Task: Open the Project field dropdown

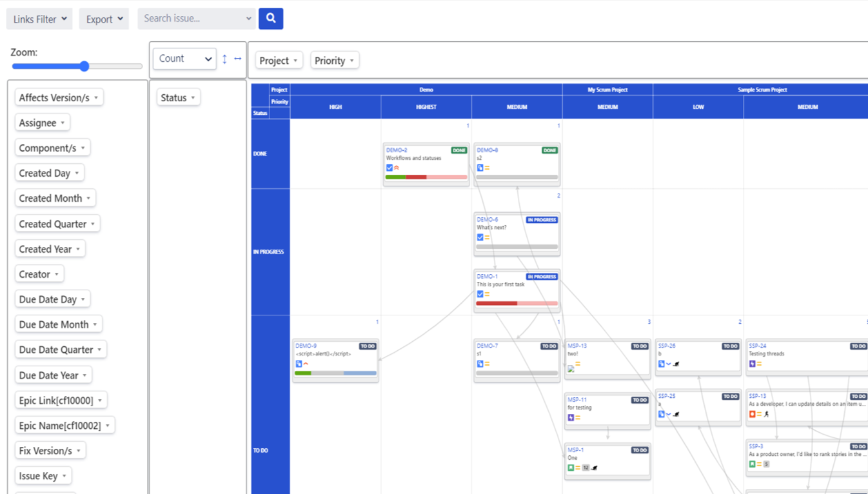Action: click(x=279, y=61)
